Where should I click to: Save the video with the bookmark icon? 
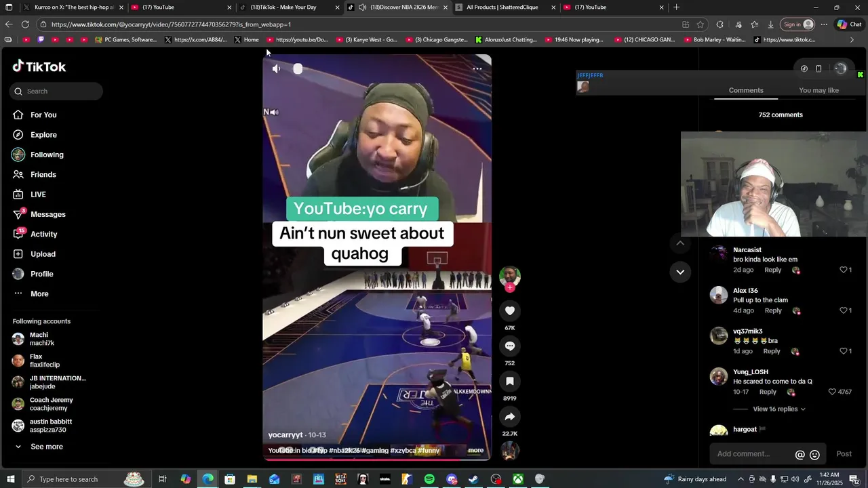pos(510,381)
